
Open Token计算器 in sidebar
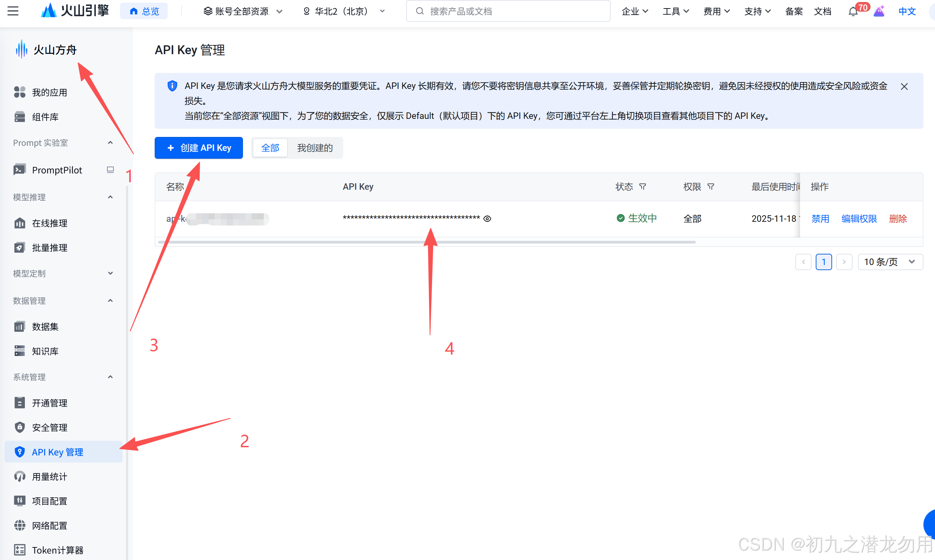coord(57,550)
